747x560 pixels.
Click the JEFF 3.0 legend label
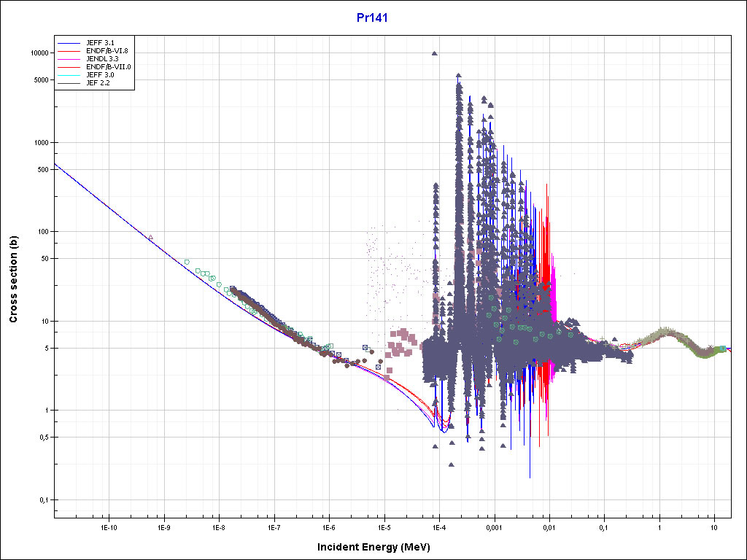coord(101,75)
